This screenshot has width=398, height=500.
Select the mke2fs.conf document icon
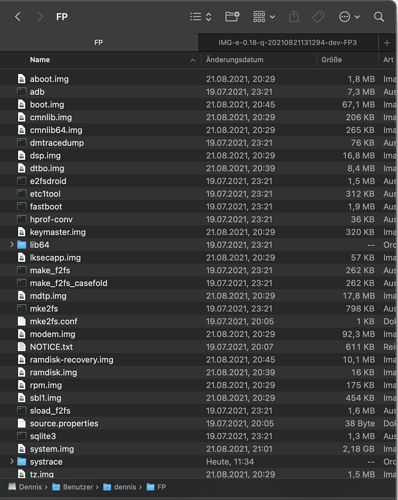coord(22,321)
